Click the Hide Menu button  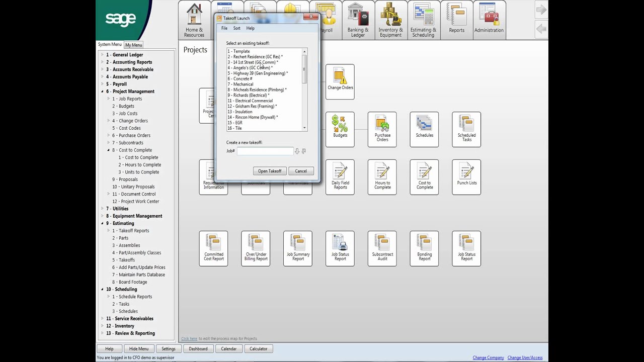tap(138, 348)
